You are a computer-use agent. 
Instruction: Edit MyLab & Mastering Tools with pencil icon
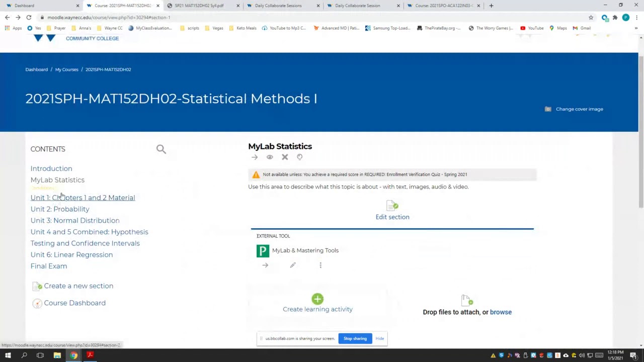(293, 265)
